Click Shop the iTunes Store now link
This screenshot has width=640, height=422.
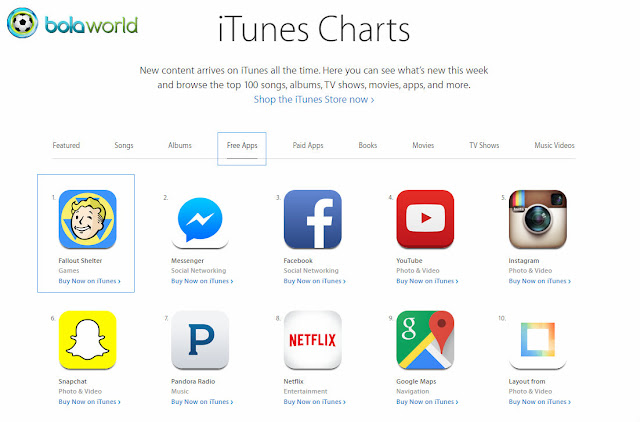tap(313, 100)
